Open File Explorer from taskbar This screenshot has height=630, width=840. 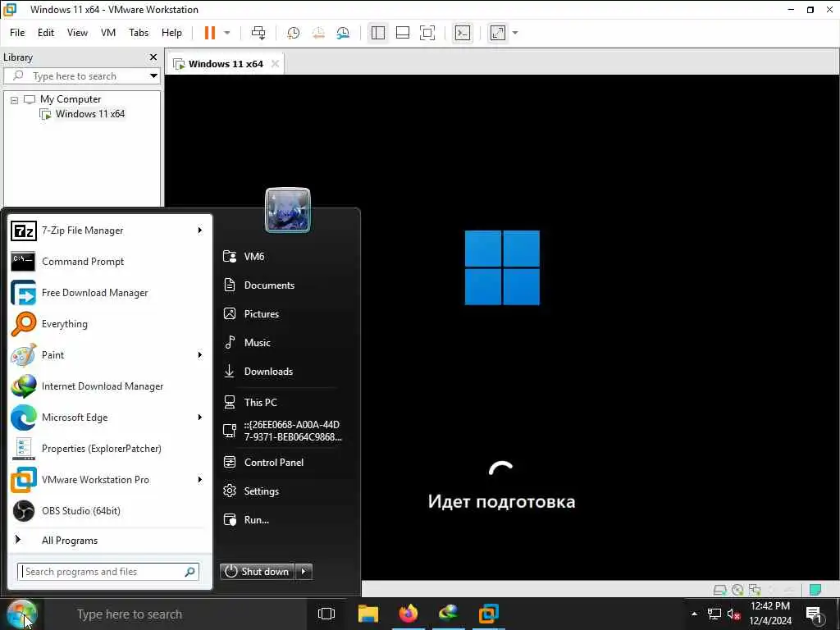368,614
